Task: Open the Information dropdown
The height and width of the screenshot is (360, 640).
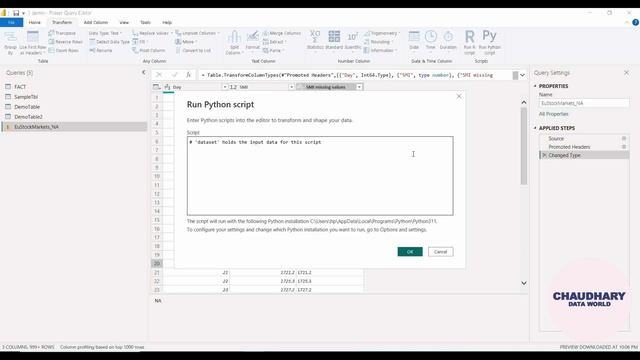Action: click(x=380, y=51)
